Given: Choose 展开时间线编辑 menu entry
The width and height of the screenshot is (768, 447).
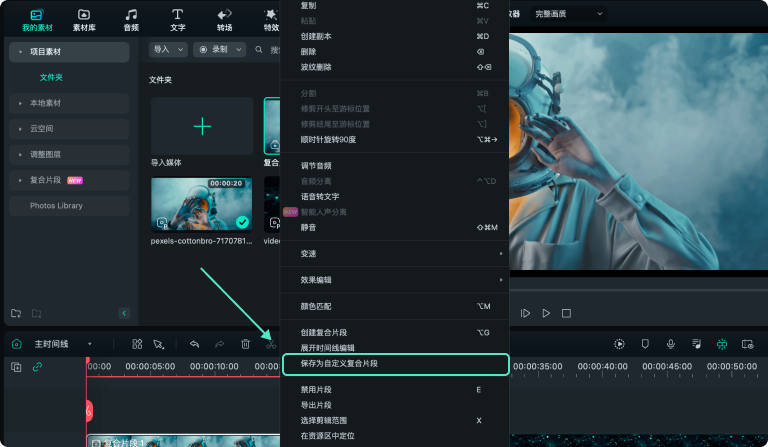Looking at the screenshot, I should 395,348.
